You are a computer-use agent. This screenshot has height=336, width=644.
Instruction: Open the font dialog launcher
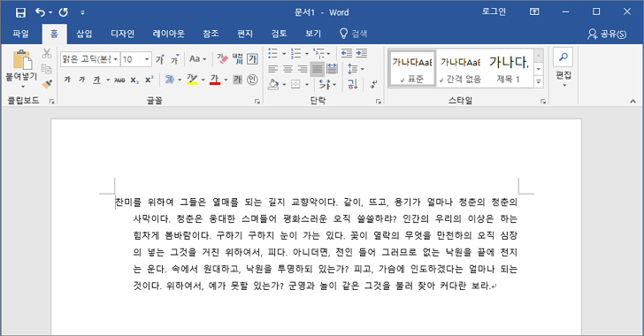[x=257, y=101]
